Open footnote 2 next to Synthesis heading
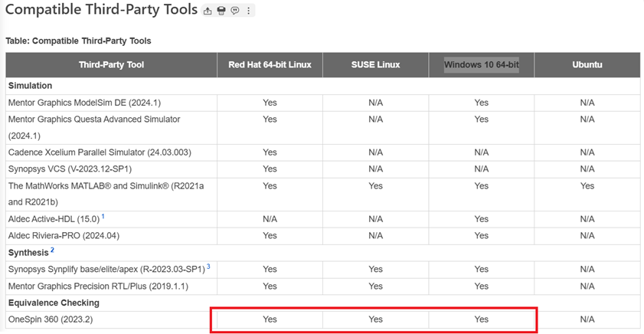The height and width of the screenshot is (334, 644). tap(53, 250)
